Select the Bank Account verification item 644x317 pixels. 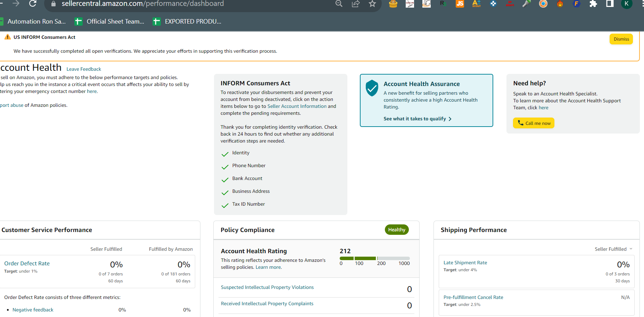tap(247, 178)
